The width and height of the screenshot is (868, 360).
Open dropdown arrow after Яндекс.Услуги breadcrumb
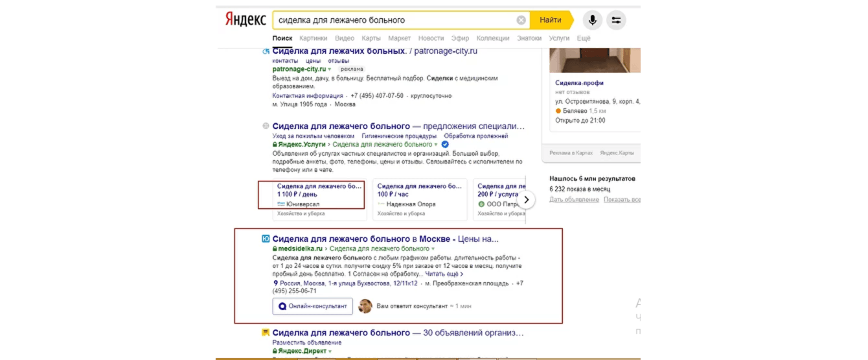pyautogui.click(x=437, y=145)
